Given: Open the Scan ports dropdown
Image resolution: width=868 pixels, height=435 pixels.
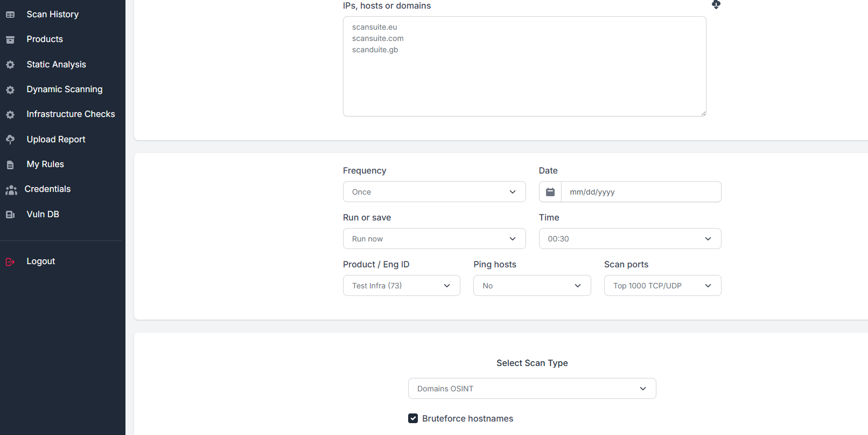Looking at the screenshot, I should tap(663, 286).
